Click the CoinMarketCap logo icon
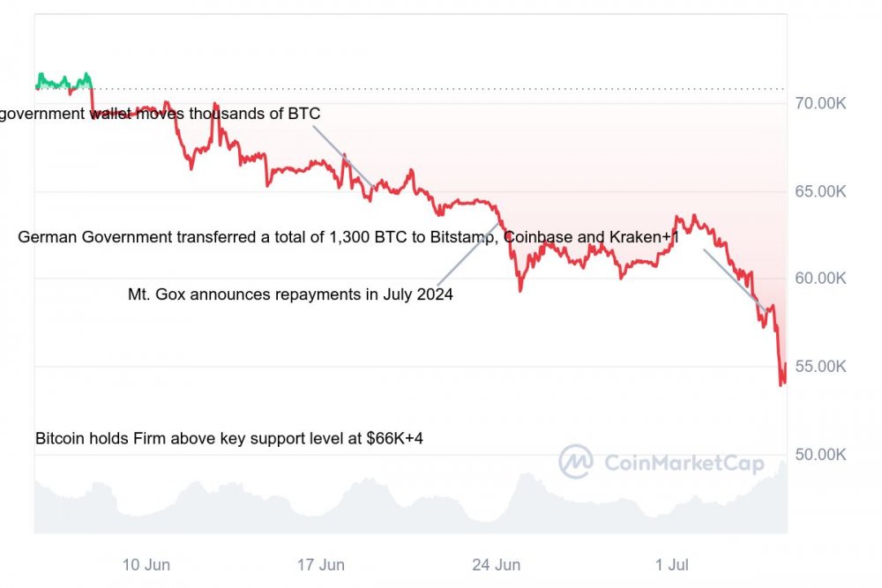This screenshot has width=882, height=588. (x=576, y=461)
